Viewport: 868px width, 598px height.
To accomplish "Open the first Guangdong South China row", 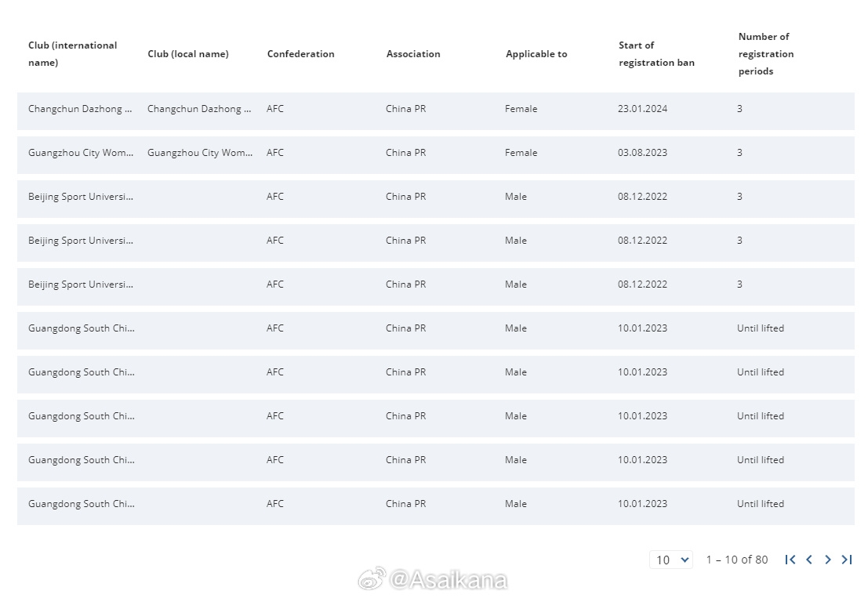I will 436,330.
